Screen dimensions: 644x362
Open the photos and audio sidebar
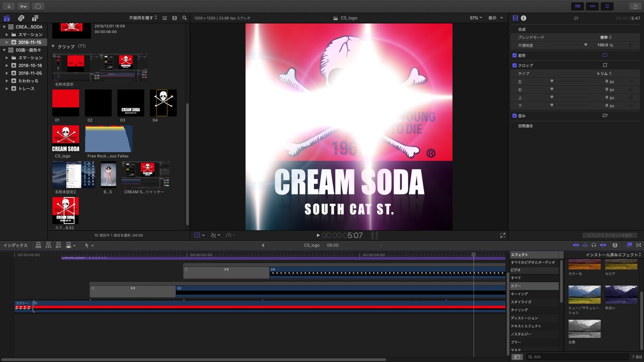[x=21, y=18]
